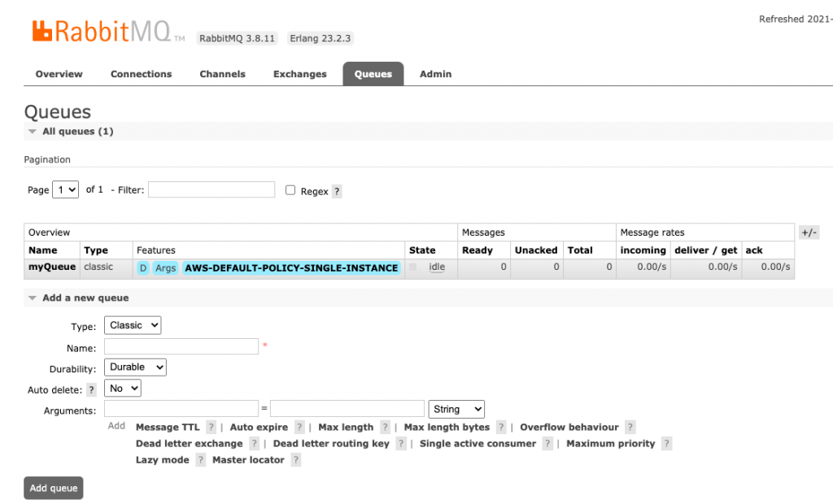Select the Queues tab

pyautogui.click(x=373, y=74)
